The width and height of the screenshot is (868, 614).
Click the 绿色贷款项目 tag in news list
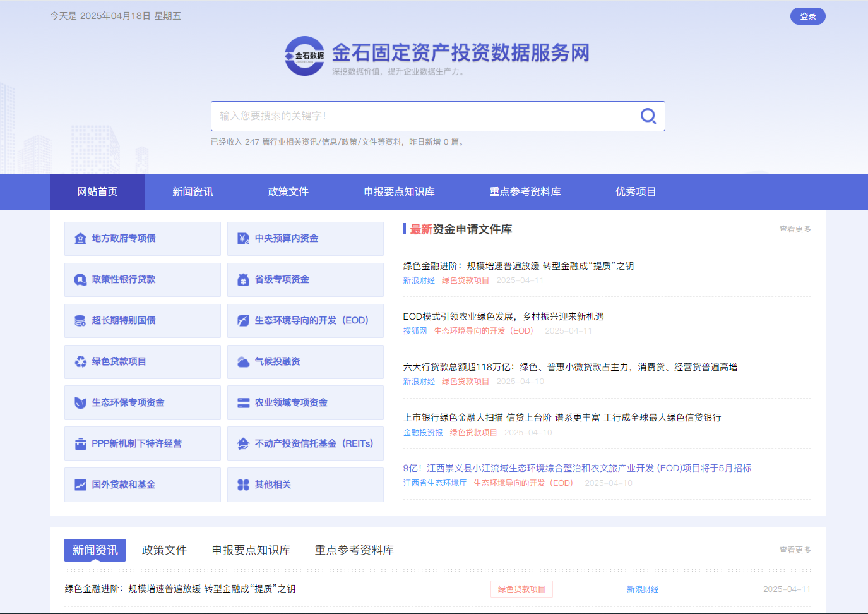pos(521,589)
